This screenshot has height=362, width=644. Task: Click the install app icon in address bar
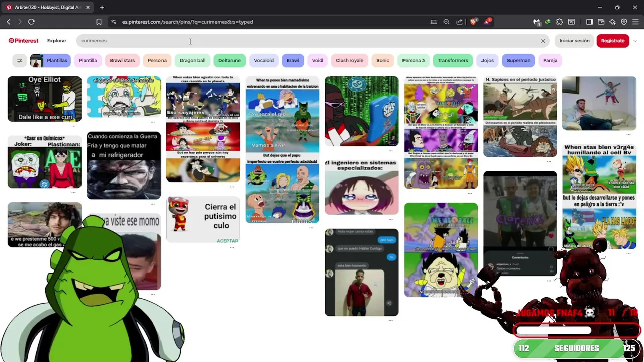pyautogui.click(x=433, y=22)
